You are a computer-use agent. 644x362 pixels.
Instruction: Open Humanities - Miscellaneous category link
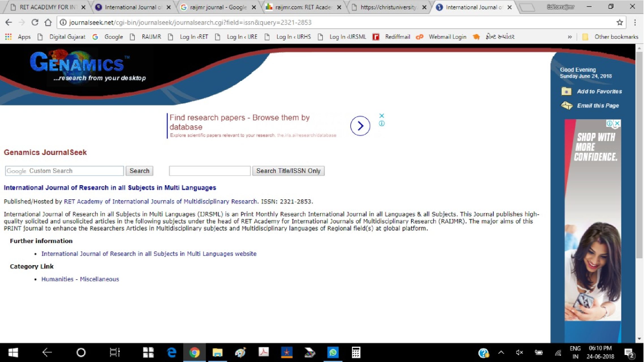pyautogui.click(x=80, y=279)
